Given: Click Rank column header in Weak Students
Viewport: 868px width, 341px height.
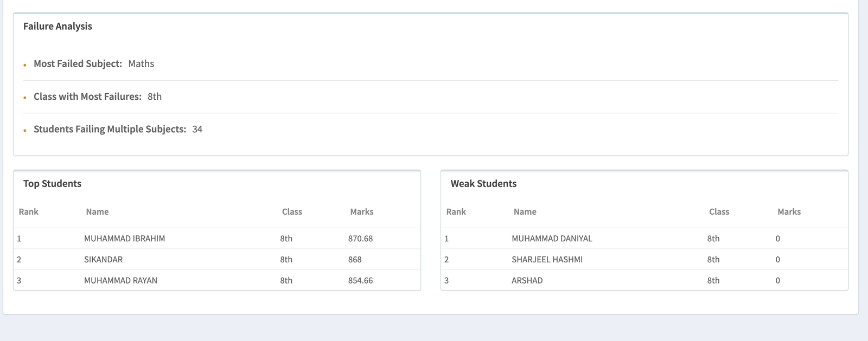Looking at the screenshot, I should (x=456, y=211).
